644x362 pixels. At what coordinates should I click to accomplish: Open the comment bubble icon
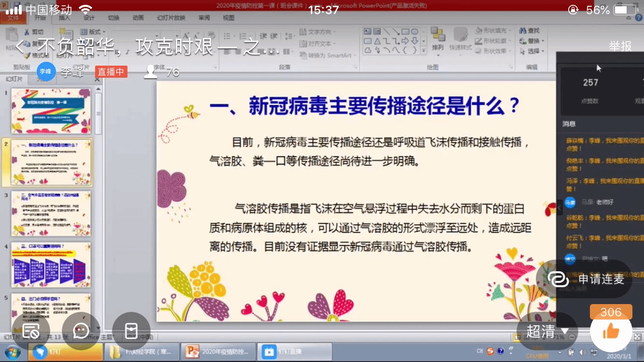pos(81,331)
